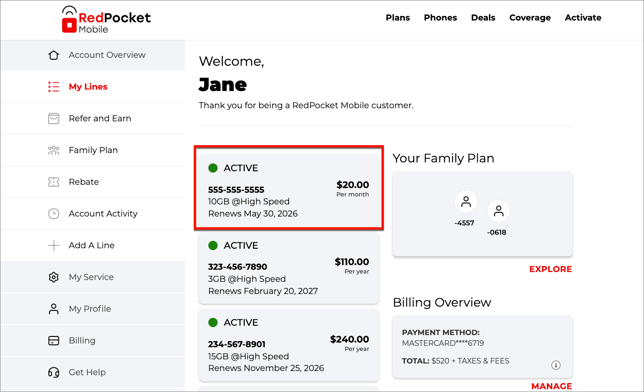This screenshot has width=644, height=392.
Task: Open the Family Plan sidebar item
Action: pyautogui.click(x=93, y=150)
